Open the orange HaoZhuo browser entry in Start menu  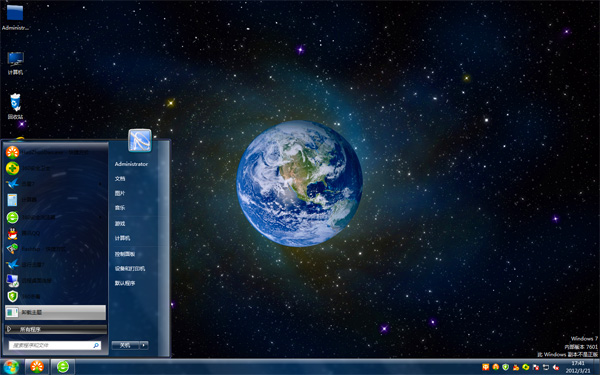tap(55, 152)
